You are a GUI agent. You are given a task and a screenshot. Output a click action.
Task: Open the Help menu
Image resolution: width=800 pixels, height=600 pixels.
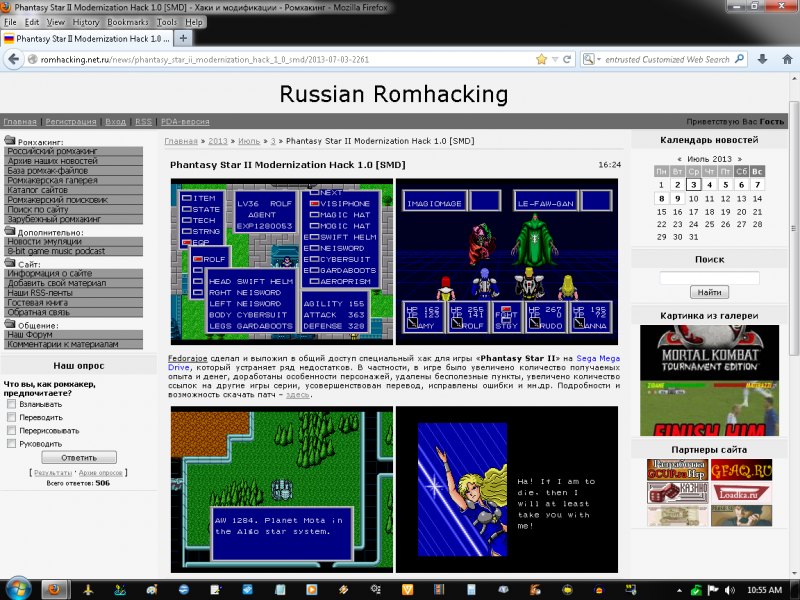(x=193, y=22)
